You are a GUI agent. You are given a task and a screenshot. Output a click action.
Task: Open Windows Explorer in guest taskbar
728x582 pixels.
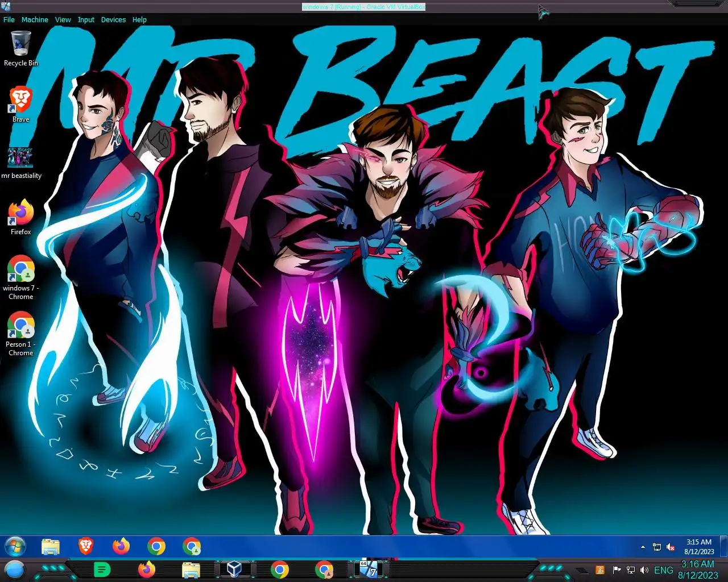pos(51,547)
